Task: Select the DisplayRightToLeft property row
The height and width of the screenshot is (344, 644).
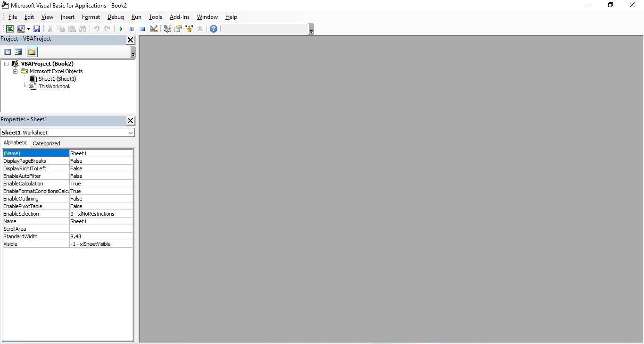Action: 68,168
